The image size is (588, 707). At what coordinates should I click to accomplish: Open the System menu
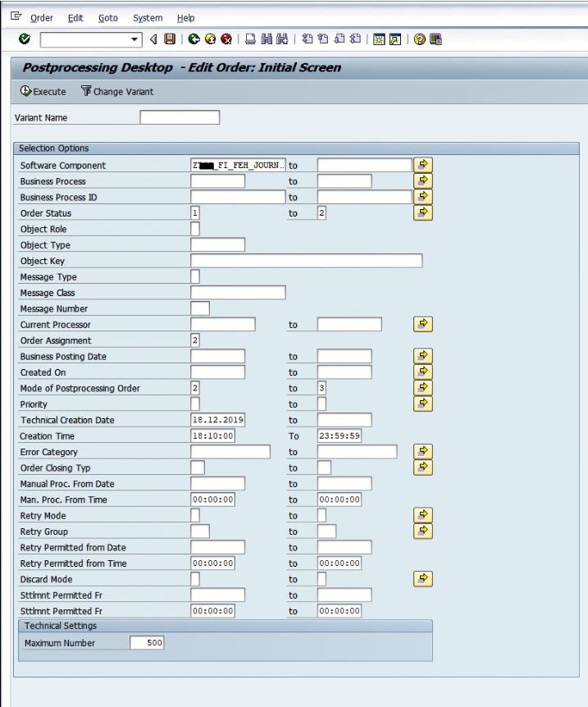pos(148,18)
